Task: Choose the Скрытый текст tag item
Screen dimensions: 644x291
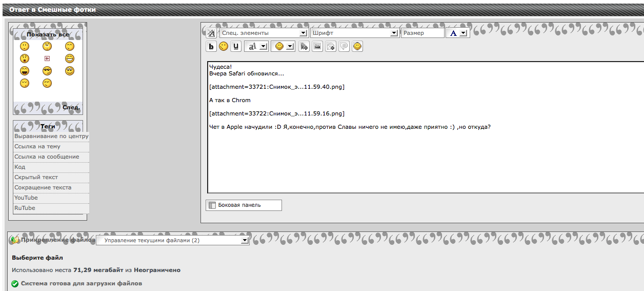Action: coord(36,177)
